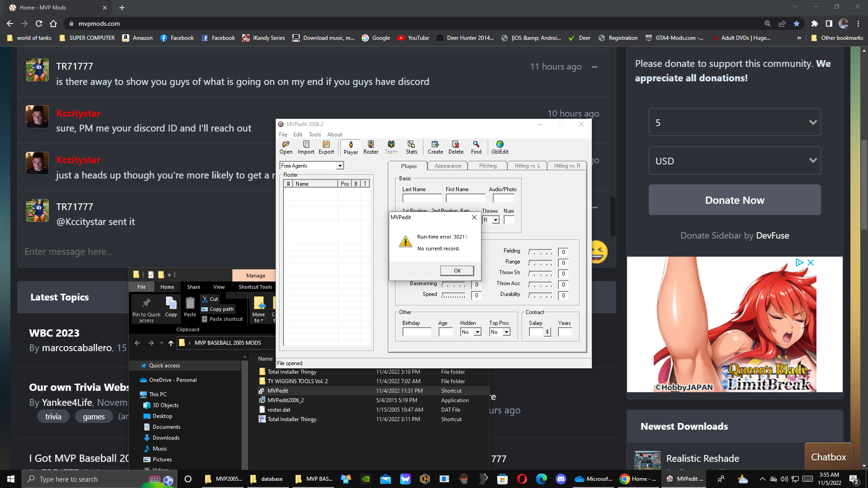The height and width of the screenshot is (488, 868).
Task: Open Microsoft Edge from the taskbar
Action: click(x=541, y=479)
